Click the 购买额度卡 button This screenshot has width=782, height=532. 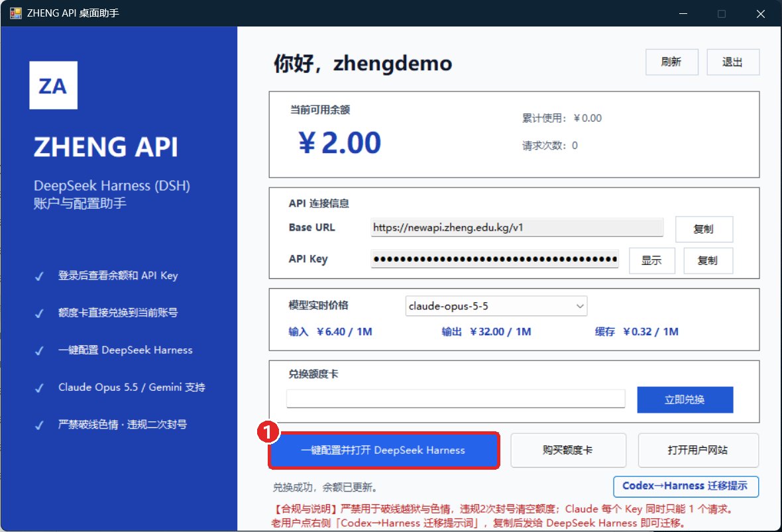pyautogui.click(x=567, y=451)
